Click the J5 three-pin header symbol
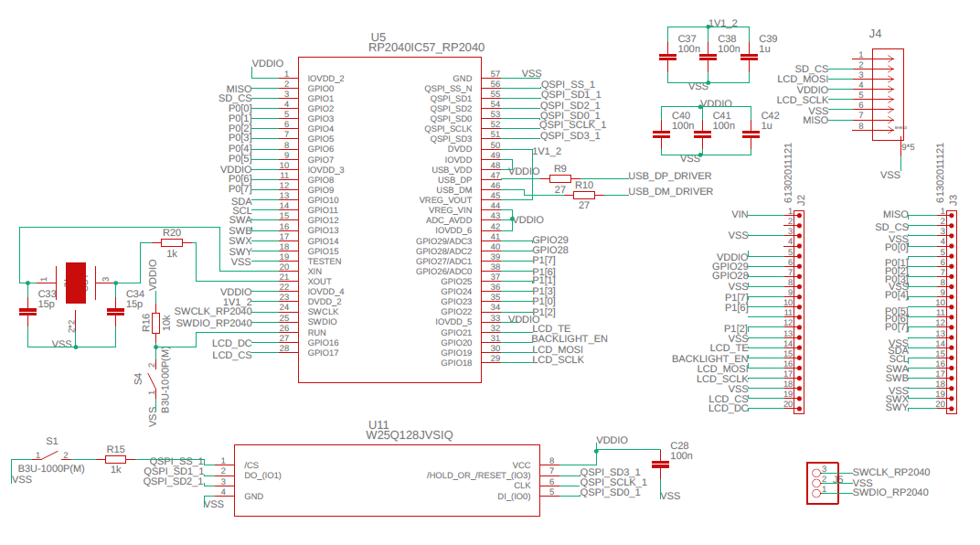 (x=823, y=483)
